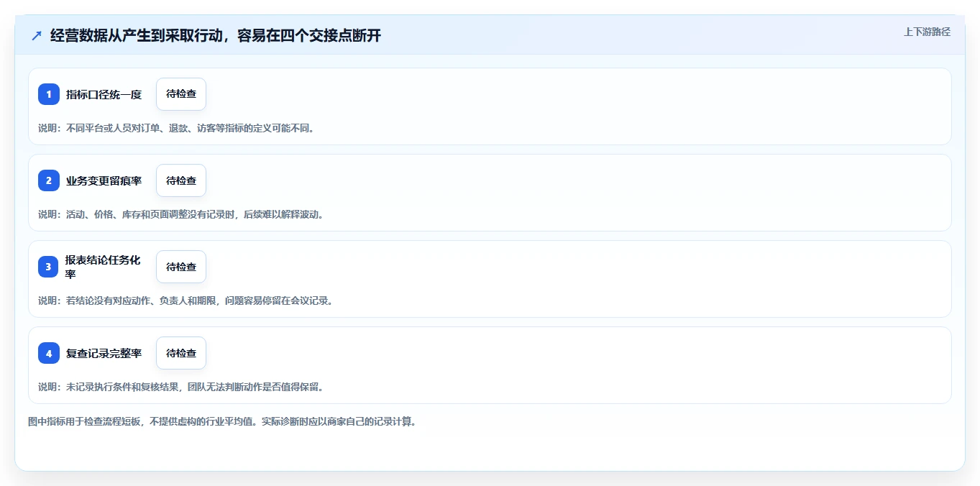Click the step 3 number badge

click(49, 267)
